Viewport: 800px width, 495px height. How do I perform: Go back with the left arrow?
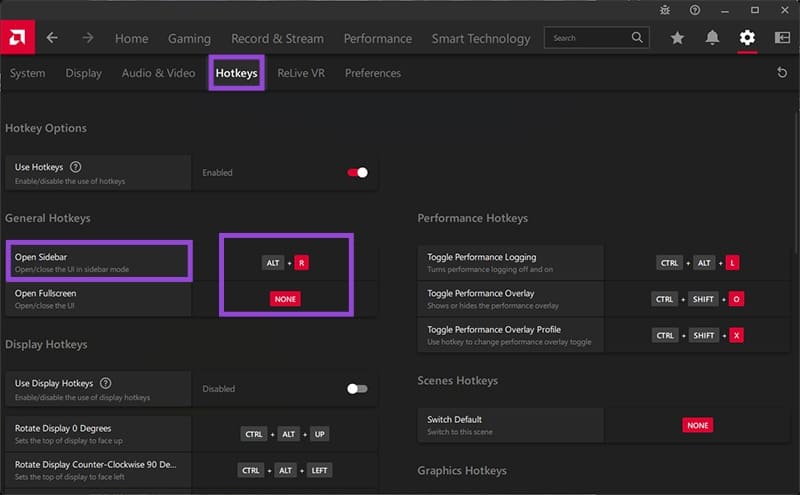point(52,38)
